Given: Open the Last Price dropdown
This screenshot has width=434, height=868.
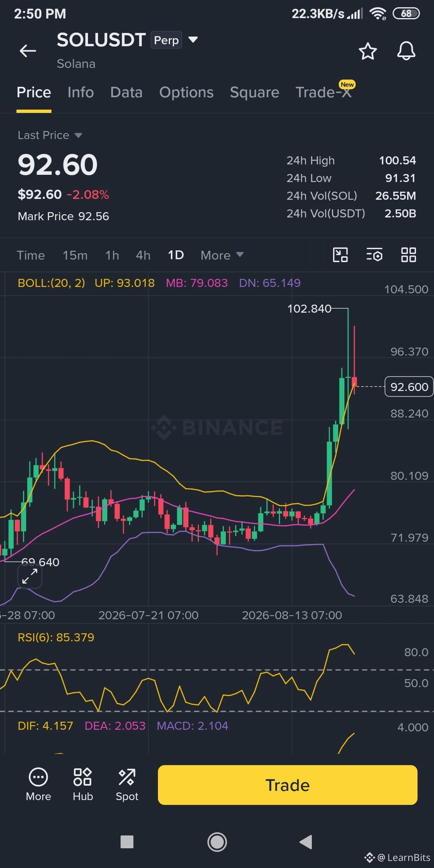Looking at the screenshot, I should (50, 135).
